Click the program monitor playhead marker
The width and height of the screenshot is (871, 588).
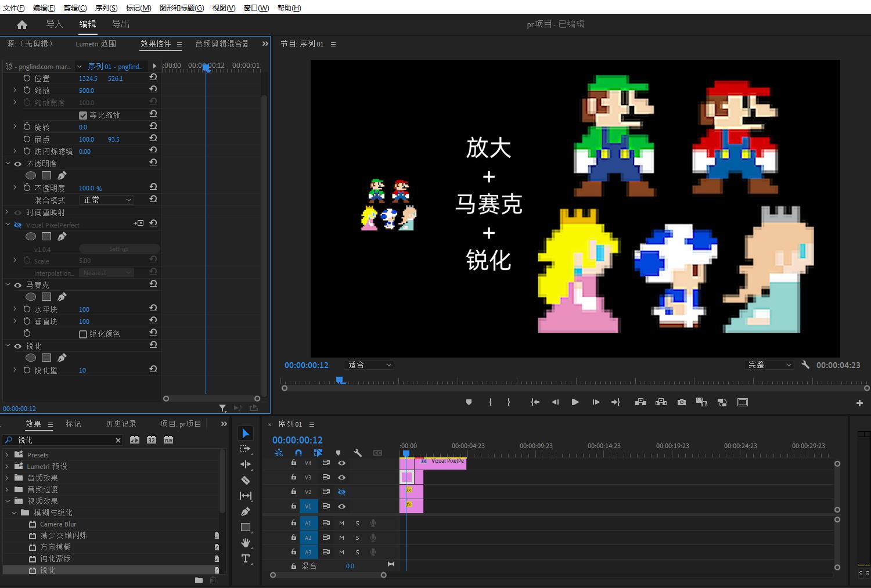click(341, 380)
